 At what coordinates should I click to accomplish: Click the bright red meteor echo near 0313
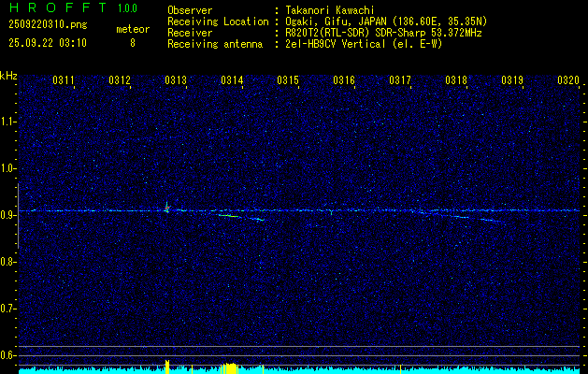(x=167, y=209)
